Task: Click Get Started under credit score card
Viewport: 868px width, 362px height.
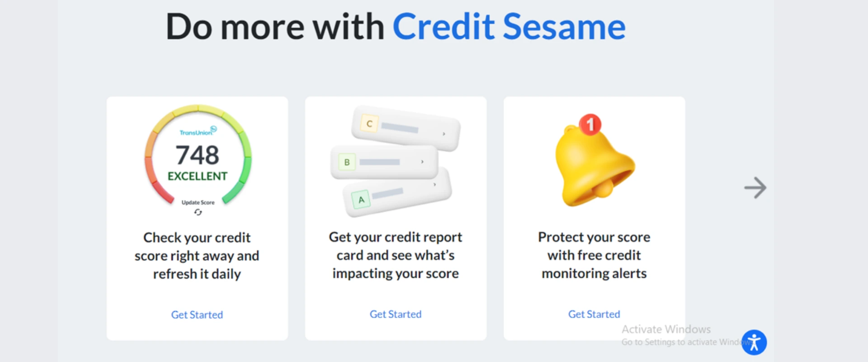Action: click(x=197, y=314)
